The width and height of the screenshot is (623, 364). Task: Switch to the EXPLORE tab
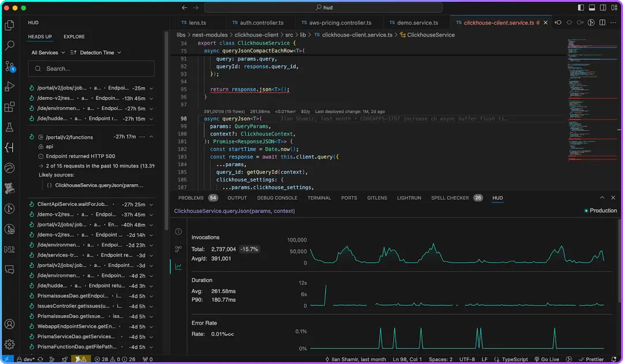74,37
